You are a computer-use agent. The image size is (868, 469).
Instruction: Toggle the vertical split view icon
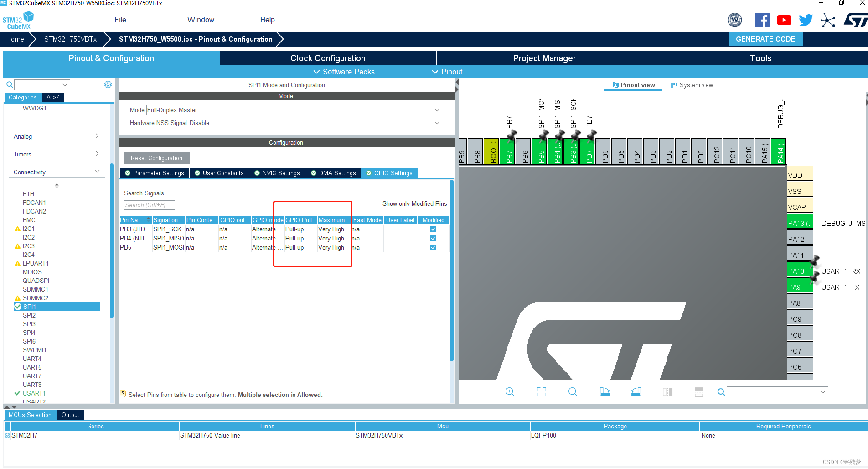(667, 392)
